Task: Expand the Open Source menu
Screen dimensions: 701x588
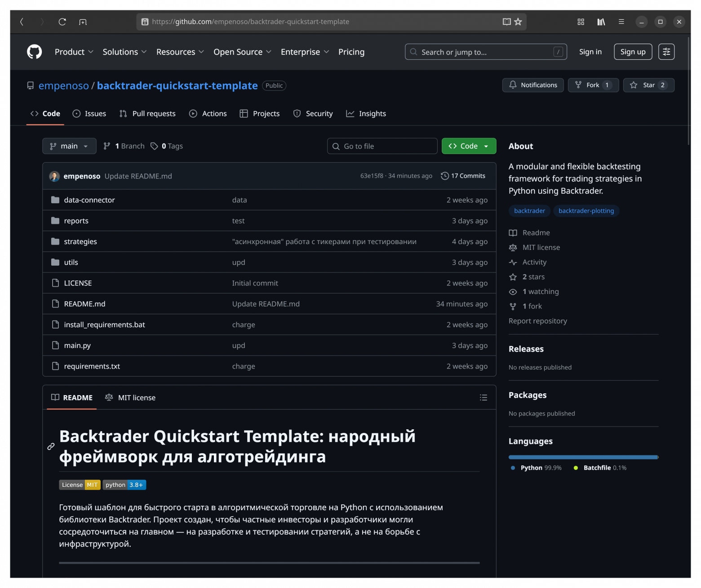Action: [243, 52]
